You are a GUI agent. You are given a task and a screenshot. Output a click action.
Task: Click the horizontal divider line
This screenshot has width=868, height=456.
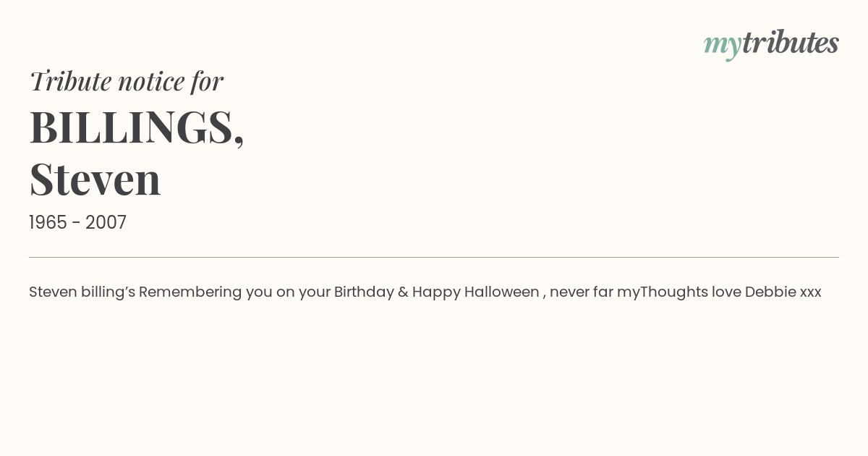(434, 257)
